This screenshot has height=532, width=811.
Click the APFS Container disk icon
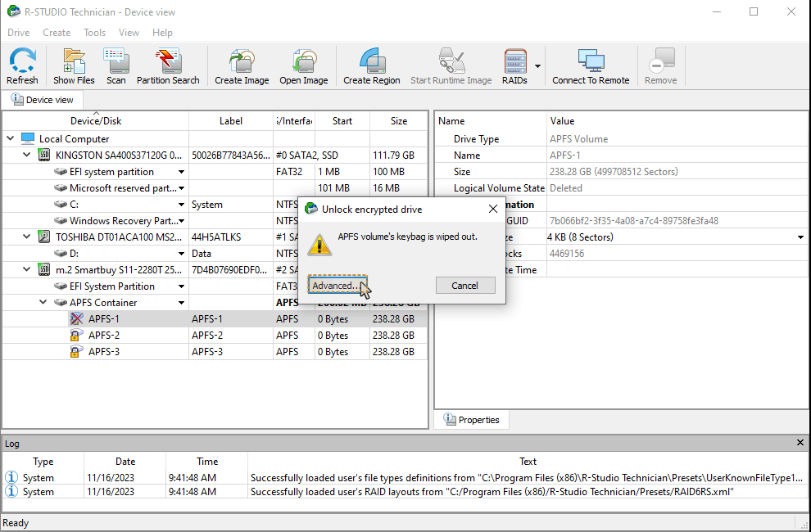coord(61,303)
